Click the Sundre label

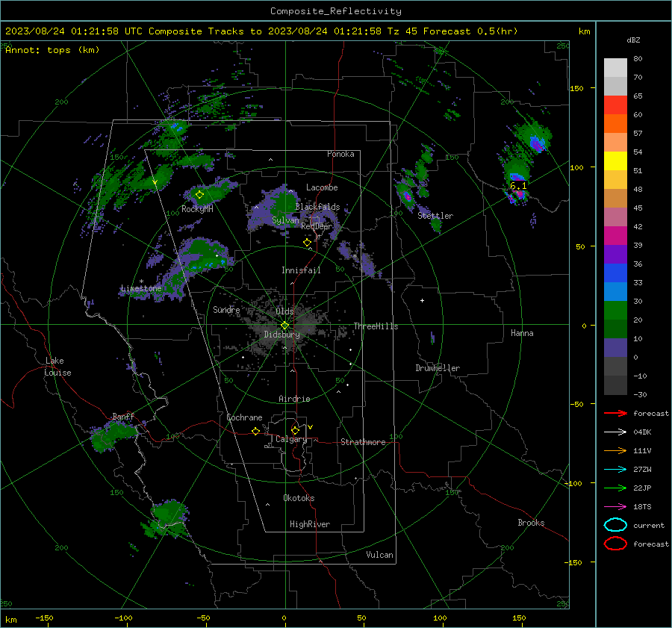pyautogui.click(x=226, y=309)
